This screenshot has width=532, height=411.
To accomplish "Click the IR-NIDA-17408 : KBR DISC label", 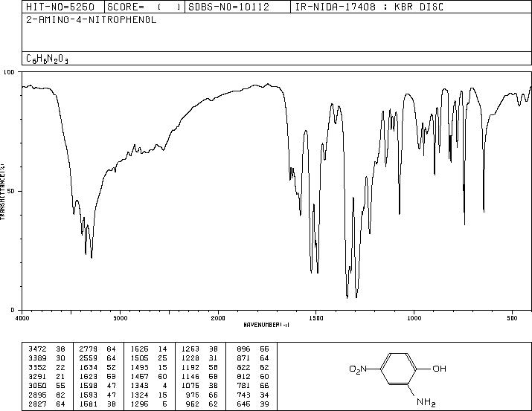I will coord(369,7).
